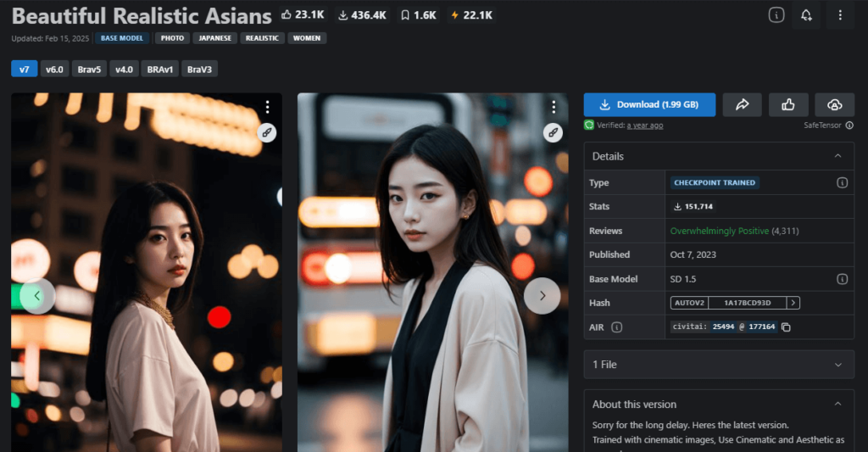
Task: Expand the hash type arrow after 1A17BCD93D
Action: click(793, 303)
